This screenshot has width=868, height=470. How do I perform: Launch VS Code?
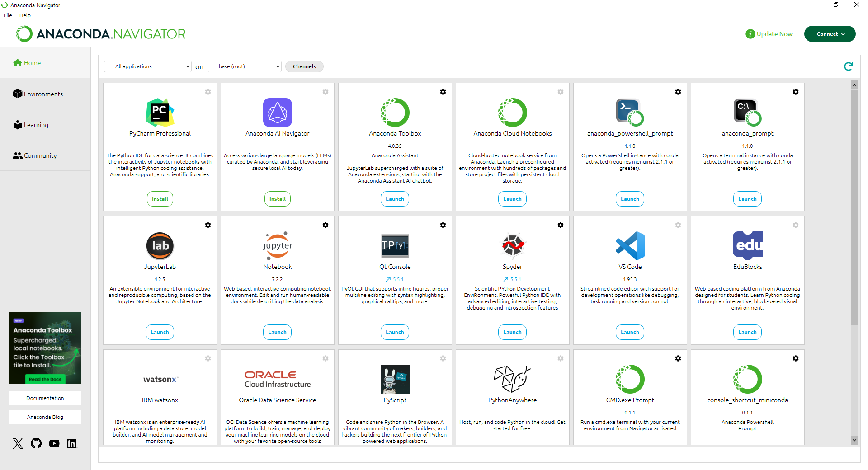coord(630,332)
